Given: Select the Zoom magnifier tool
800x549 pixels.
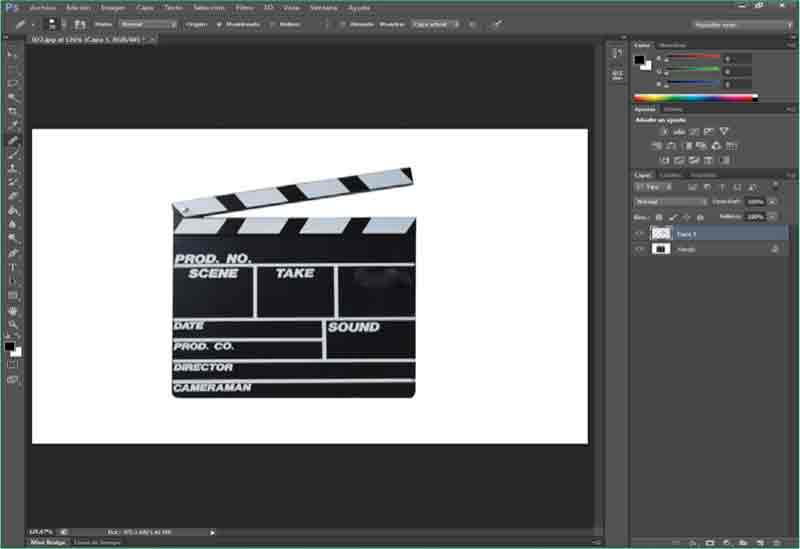Looking at the screenshot, I should 13,325.
